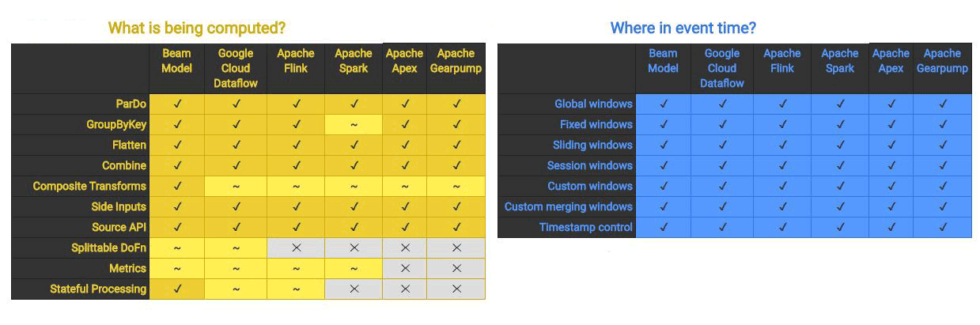This screenshot has height=325, width=980.
Task: Click the Apex Metrics cross mark
Action: coord(405,268)
